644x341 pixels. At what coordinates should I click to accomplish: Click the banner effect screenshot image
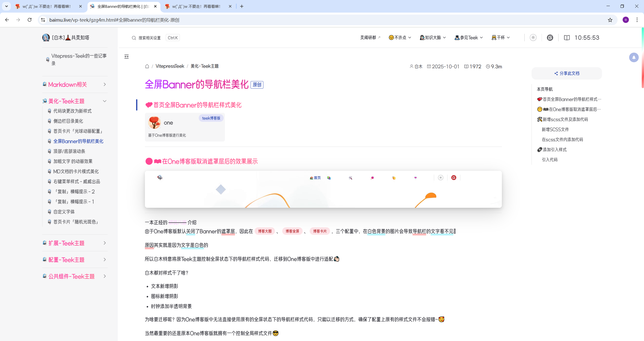coord(323,189)
